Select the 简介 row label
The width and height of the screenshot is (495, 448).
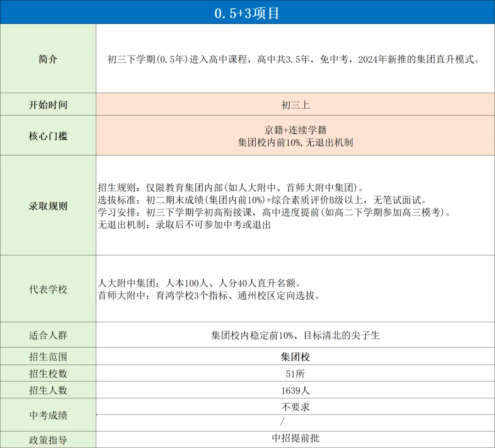tap(47, 59)
